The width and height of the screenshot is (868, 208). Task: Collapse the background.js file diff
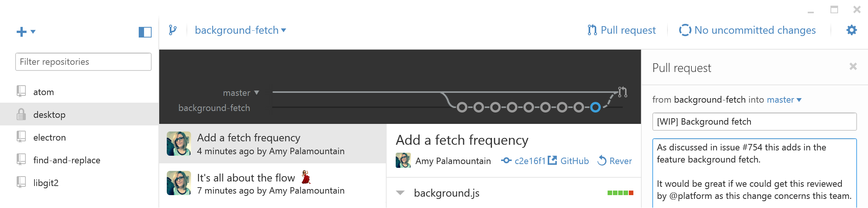coord(400,193)
